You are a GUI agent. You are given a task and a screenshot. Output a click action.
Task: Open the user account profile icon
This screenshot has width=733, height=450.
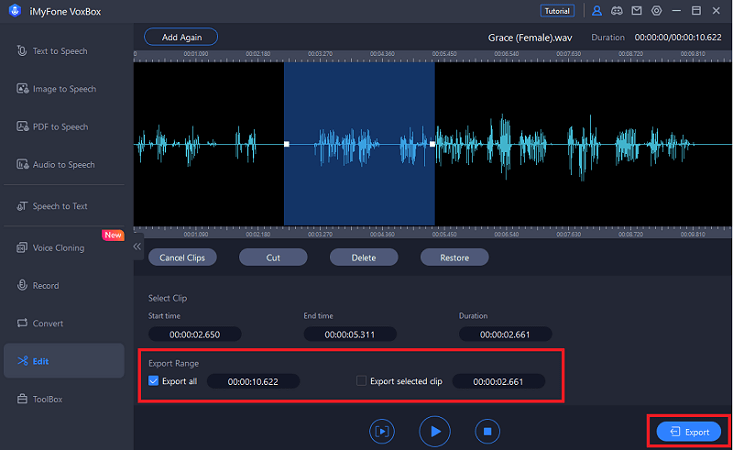click(597, 11)
